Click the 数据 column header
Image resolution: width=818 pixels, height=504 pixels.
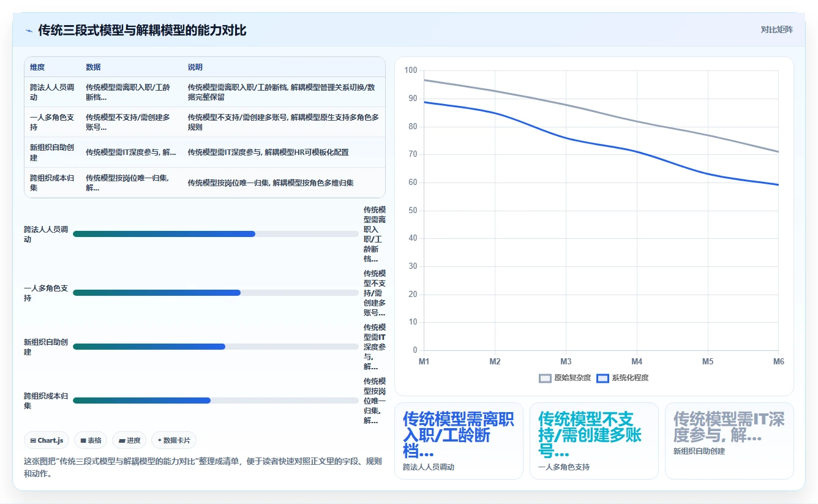tap(94, 67)
